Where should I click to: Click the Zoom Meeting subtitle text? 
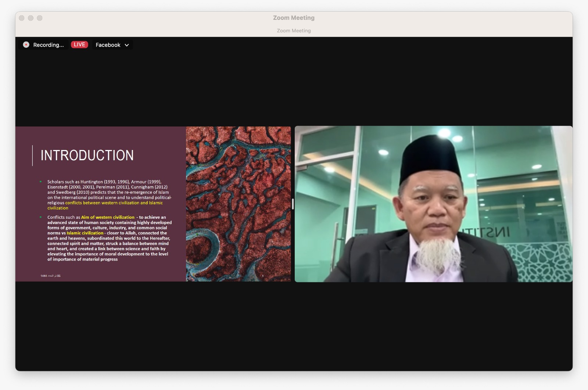tap(294, 31)
